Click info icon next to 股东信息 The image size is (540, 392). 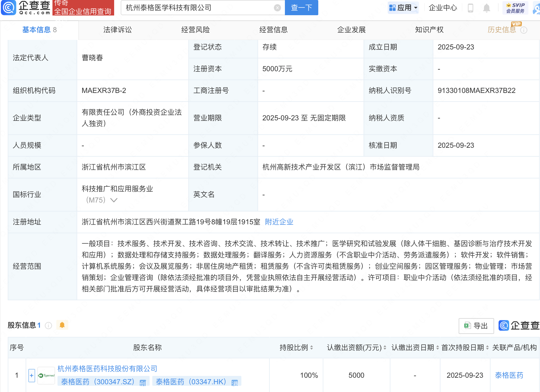[x=48, y=326]
